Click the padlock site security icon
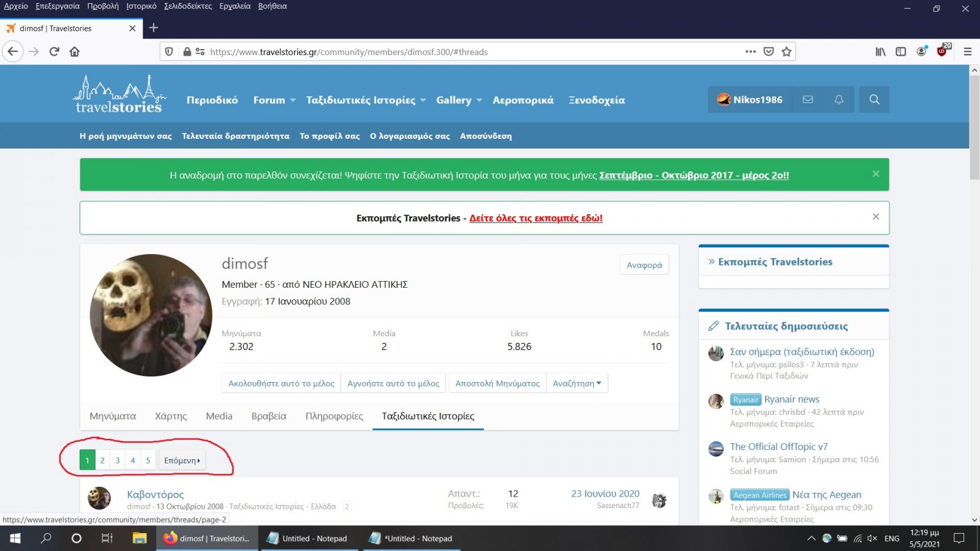This screenshot has width=980, height=551. [187, 51]
